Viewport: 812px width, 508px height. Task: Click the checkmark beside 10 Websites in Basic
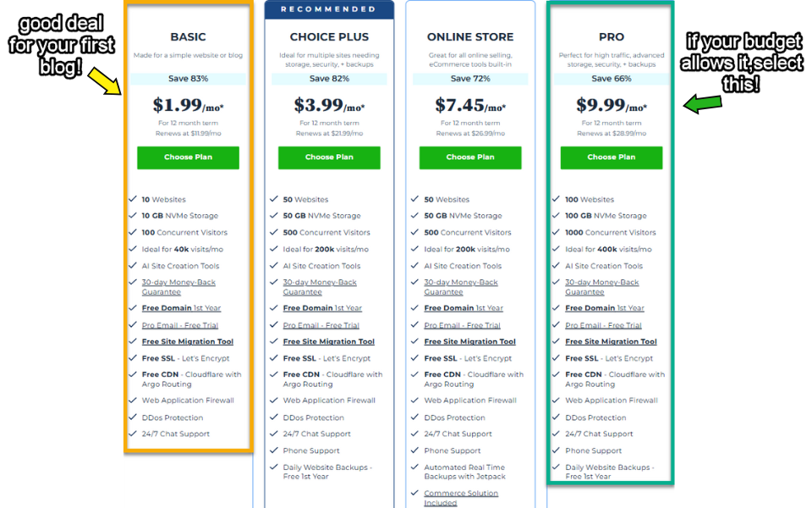click(133, 199)
